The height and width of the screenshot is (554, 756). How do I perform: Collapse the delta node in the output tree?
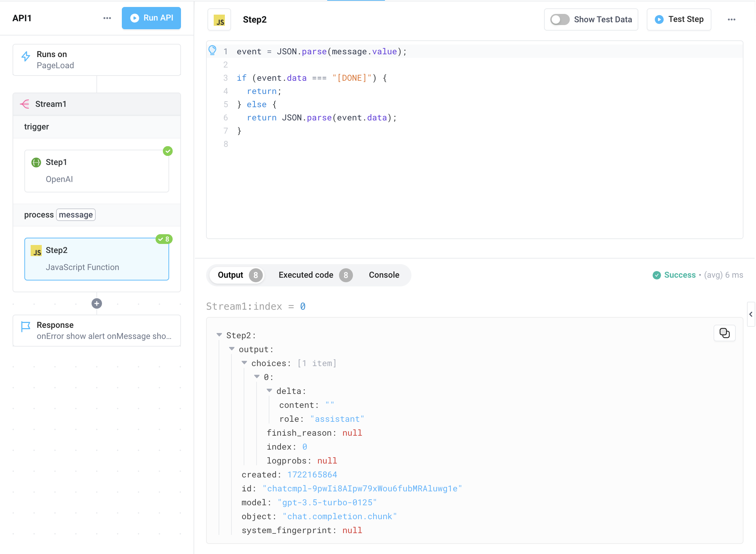[x=269, y=390]
